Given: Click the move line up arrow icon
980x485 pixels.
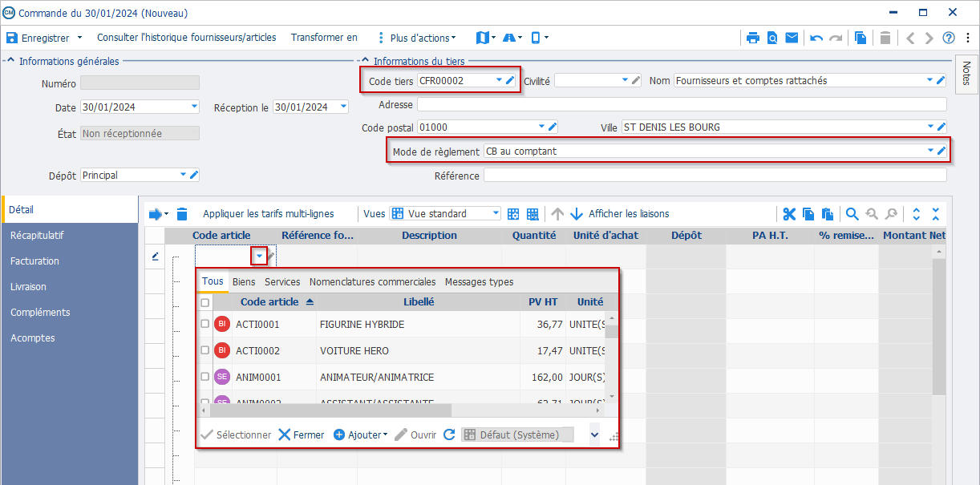Looking at the screenshot, I should click(x=557, y=214).
